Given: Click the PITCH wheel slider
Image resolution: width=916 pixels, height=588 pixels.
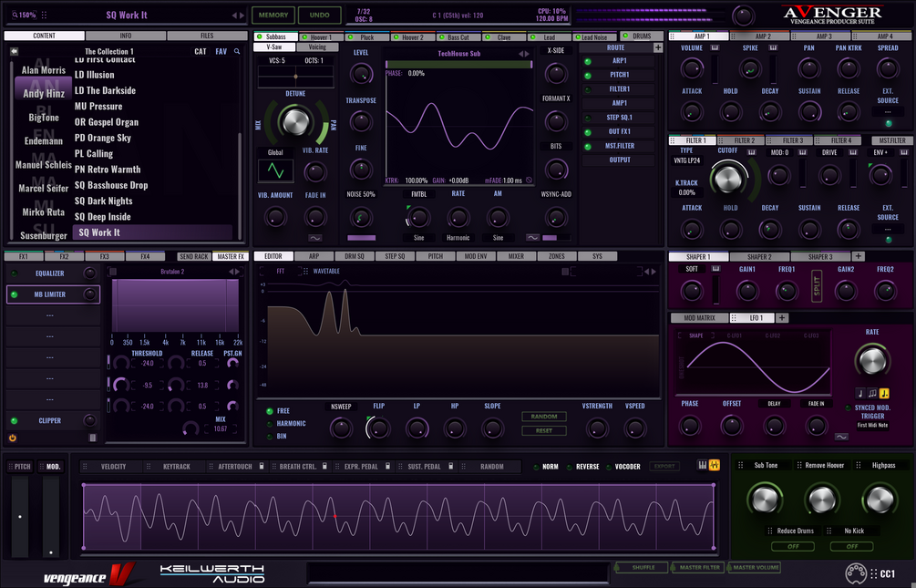Looking at the screenshot, I should [20, 517].
